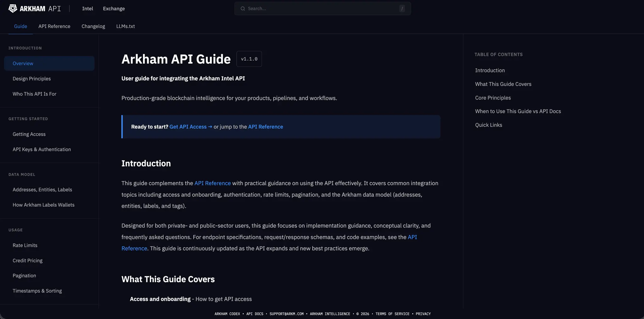Open the LLMs.txt tab

[x=125, y=26]
